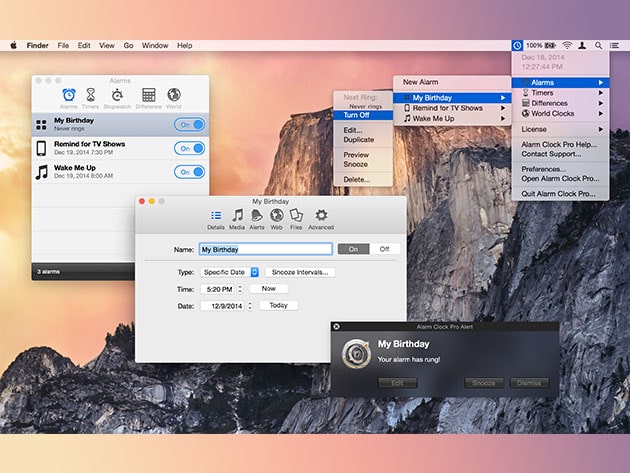Viewport: 630px width, 473px height.
Task: Open the Alerts bell tab
Action: (257, 219)
